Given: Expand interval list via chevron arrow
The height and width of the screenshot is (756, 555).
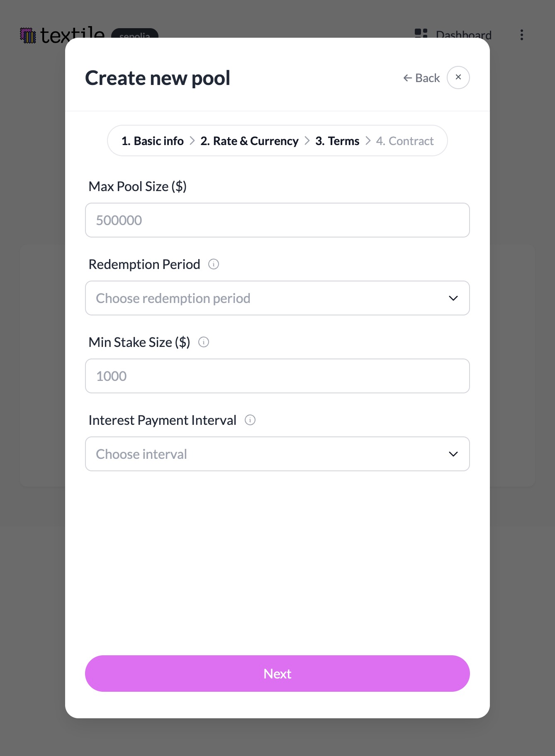Looking at the screenshot, I should [453, 454].
